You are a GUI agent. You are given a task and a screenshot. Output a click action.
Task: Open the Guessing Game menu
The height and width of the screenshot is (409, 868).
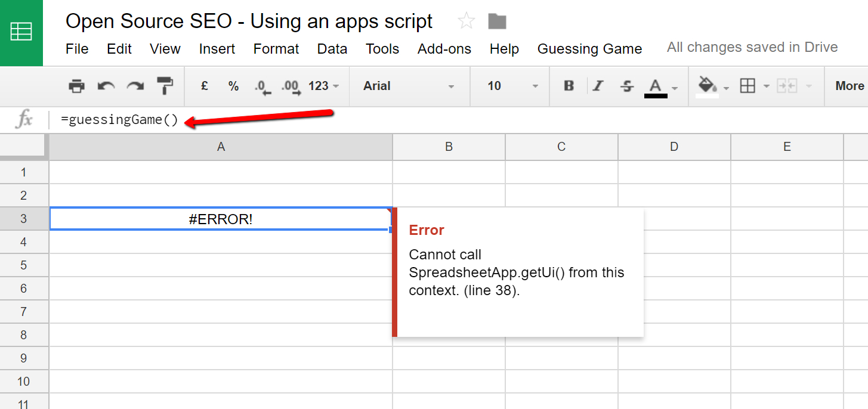point(589,49)
